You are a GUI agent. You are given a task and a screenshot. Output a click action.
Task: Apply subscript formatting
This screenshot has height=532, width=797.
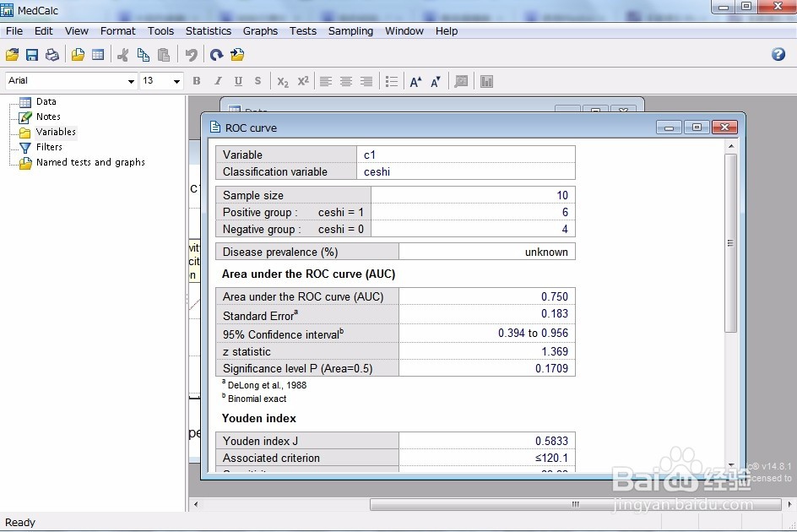283,81
